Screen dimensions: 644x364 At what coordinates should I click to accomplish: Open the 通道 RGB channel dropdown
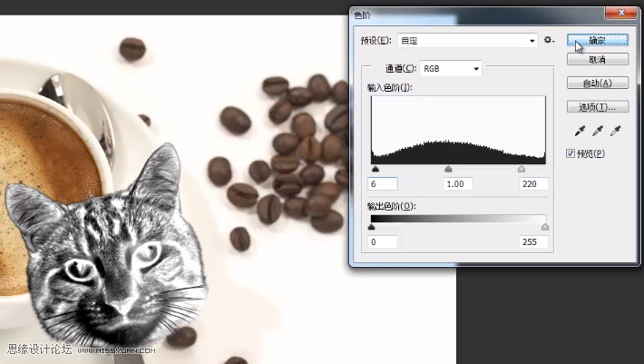(451, 69)
